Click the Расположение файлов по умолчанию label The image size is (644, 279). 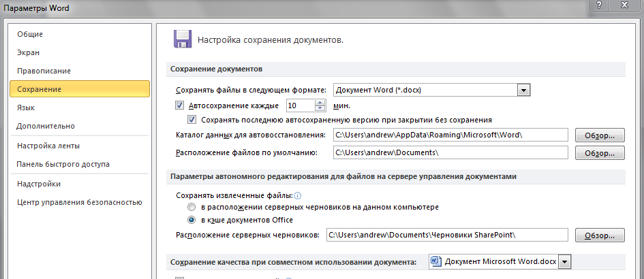click(247, 152)
